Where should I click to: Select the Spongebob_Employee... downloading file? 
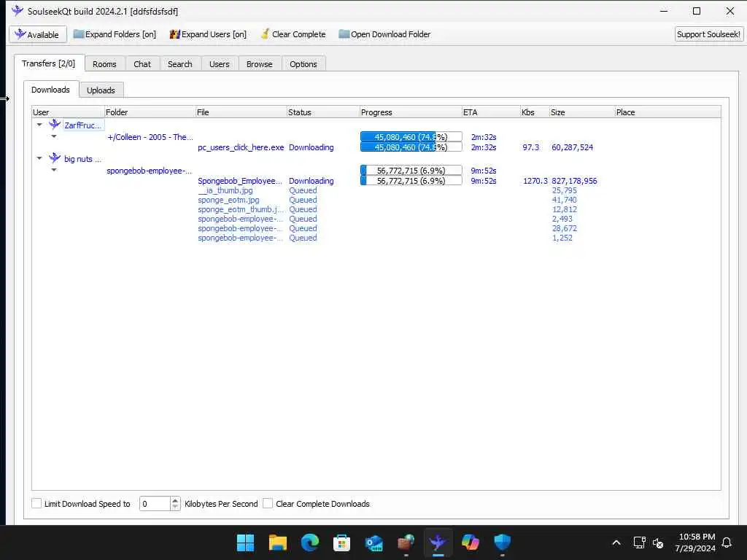[239, 181]
